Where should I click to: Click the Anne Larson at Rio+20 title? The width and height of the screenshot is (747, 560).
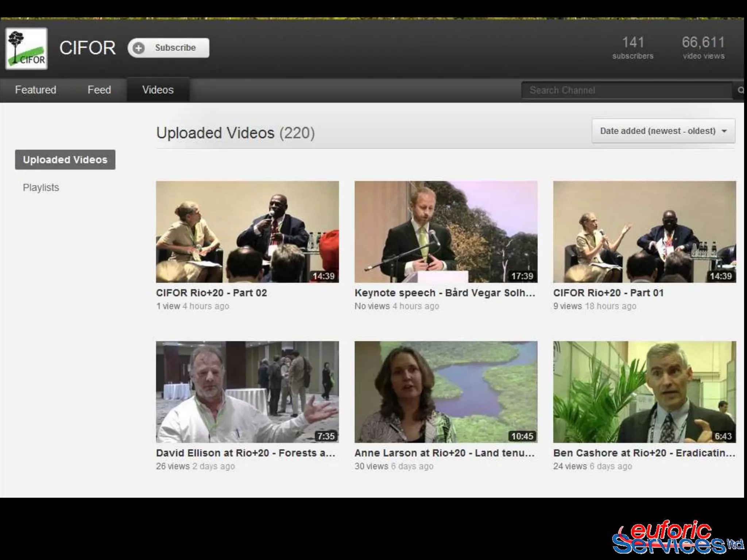point(444,453)
